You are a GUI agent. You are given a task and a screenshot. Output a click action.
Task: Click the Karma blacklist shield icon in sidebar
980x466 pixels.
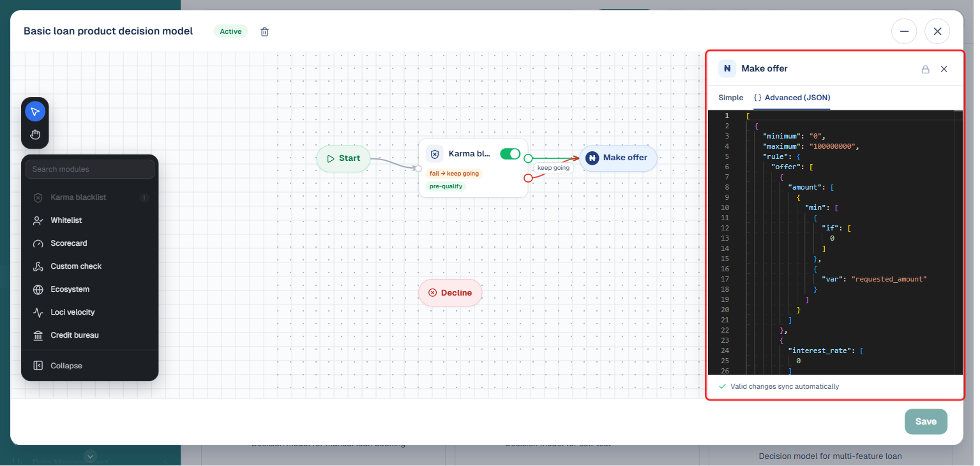[x=38, y=197]
